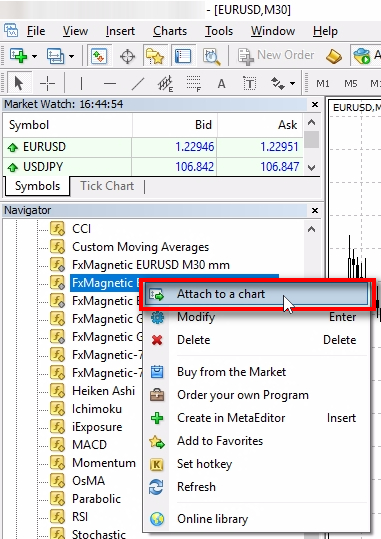
Task: Choose Refresh in context menu
Action: point(257,487)
